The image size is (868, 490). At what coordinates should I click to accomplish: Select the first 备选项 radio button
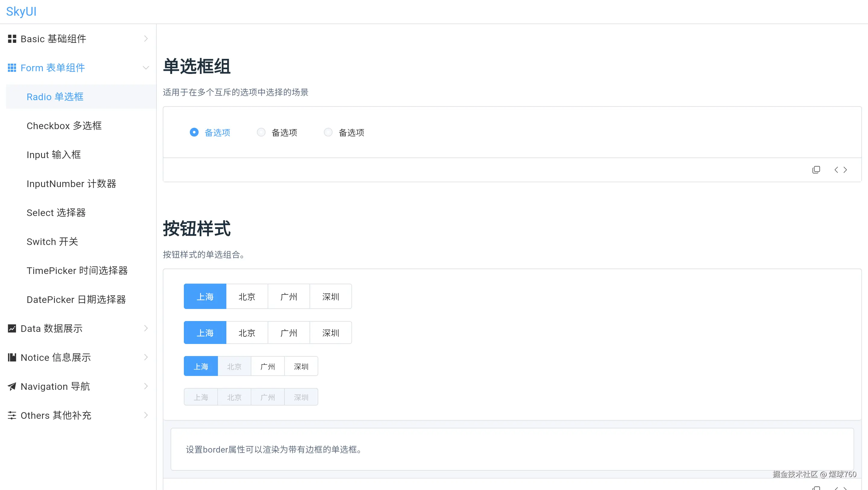[194, 132]
